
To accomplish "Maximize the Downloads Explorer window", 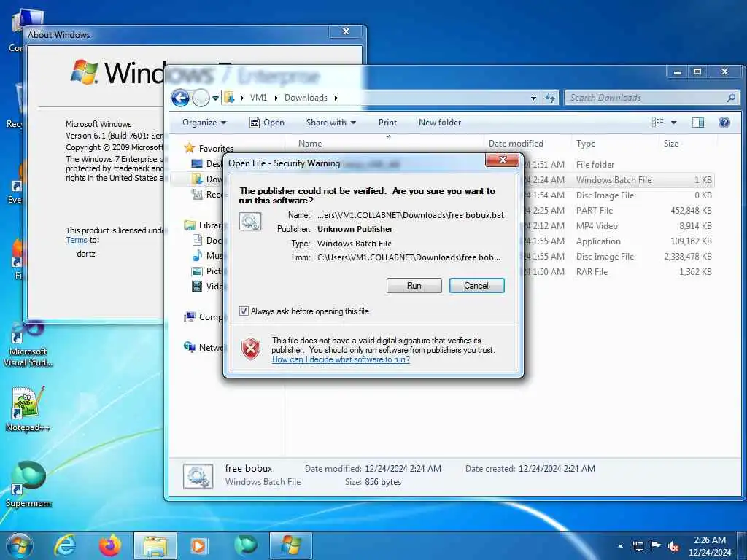I will 697,72.
